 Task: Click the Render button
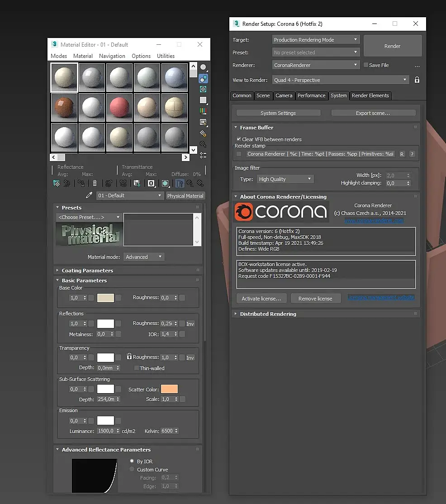(x=392, y=46)
